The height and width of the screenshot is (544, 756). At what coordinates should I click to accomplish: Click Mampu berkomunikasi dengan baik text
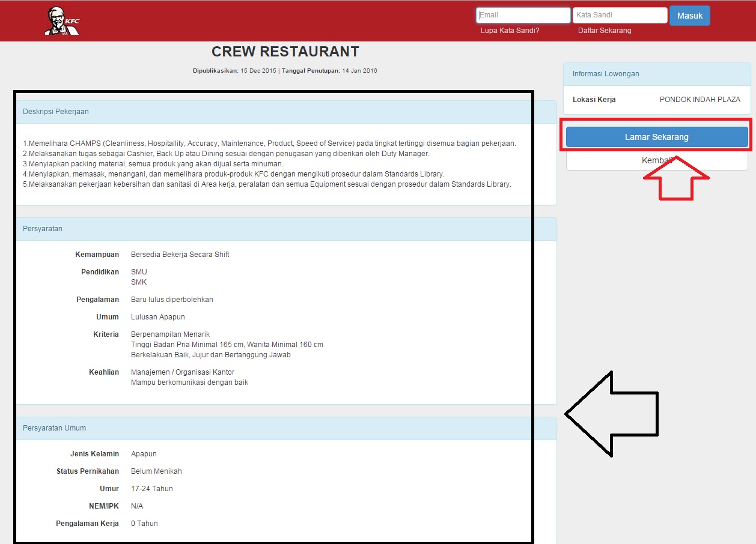click(x=189, y=382)
